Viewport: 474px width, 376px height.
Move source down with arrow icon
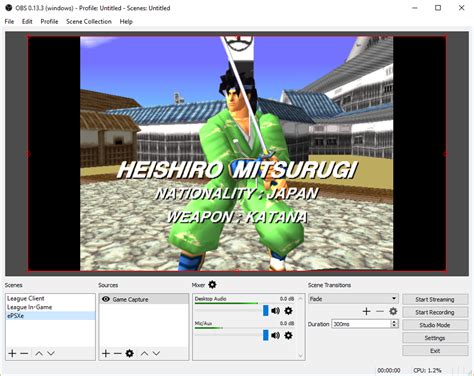point(156,353)
